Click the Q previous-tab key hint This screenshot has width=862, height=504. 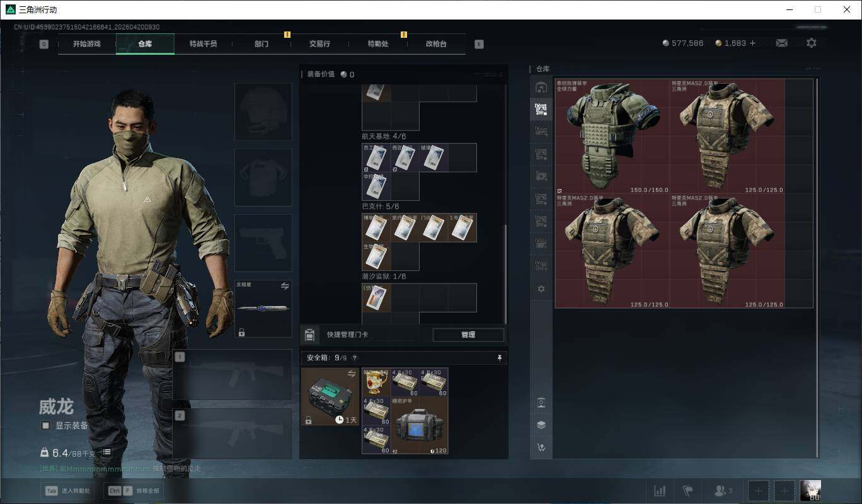pos(43,44)
